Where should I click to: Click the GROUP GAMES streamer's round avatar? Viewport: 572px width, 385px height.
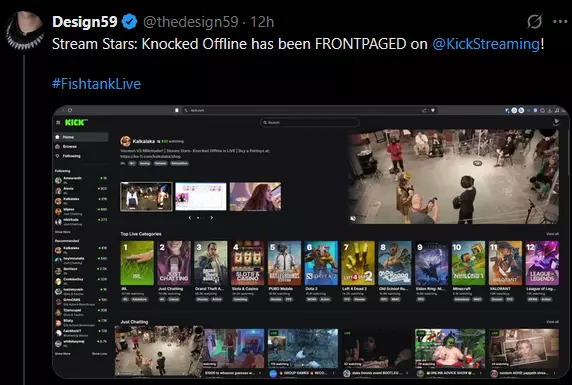[273, 374]
